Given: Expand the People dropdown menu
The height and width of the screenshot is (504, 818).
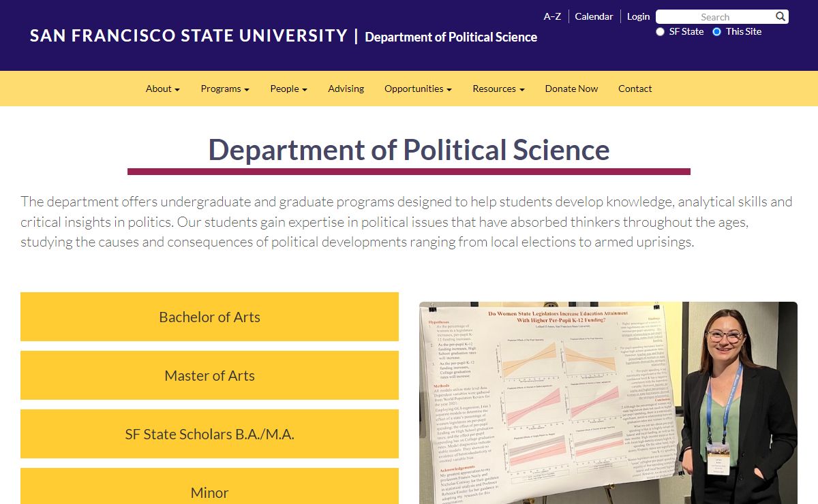Looking at the screenshot, I should point(288,89).
